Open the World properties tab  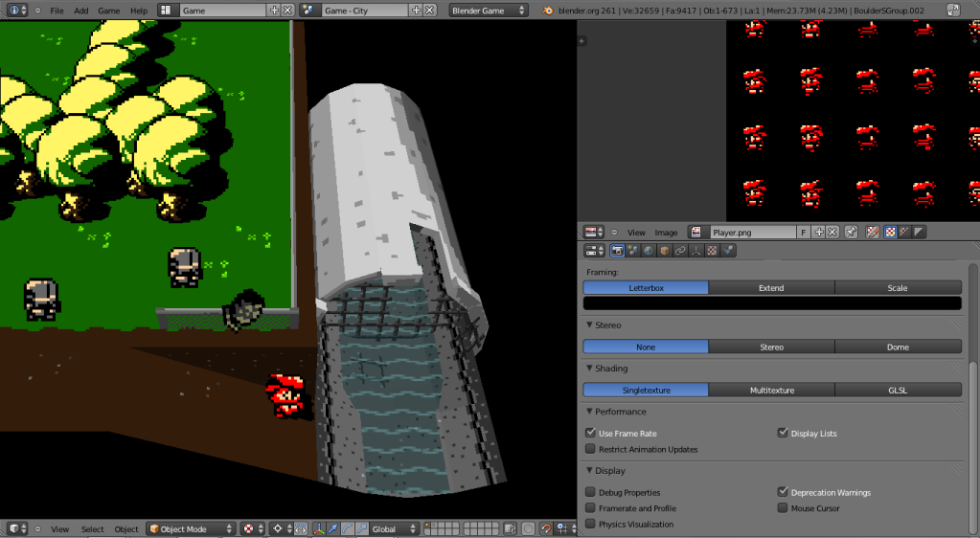click(x=649, y=251)
